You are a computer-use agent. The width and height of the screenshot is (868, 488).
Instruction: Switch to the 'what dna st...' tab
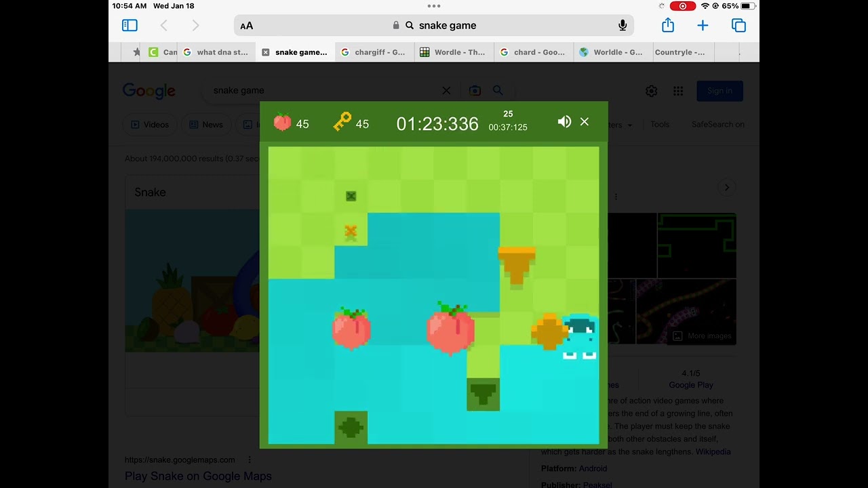click(216, 52)
